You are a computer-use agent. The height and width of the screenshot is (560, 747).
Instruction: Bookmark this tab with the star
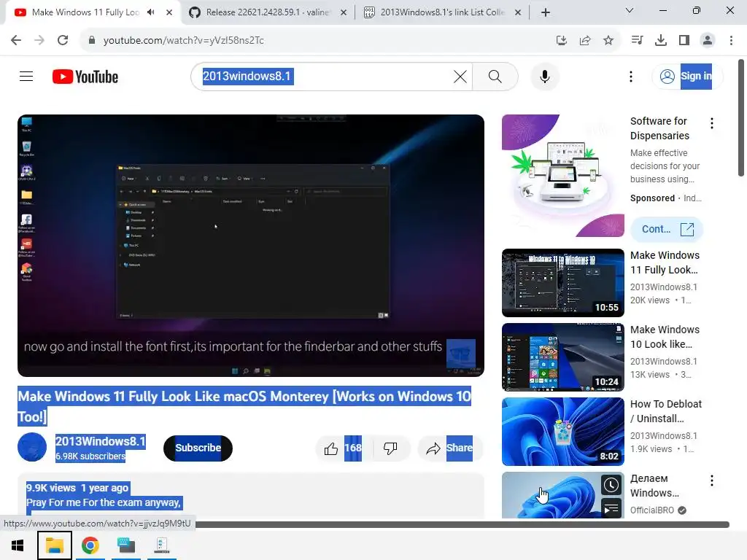[608, 40]
